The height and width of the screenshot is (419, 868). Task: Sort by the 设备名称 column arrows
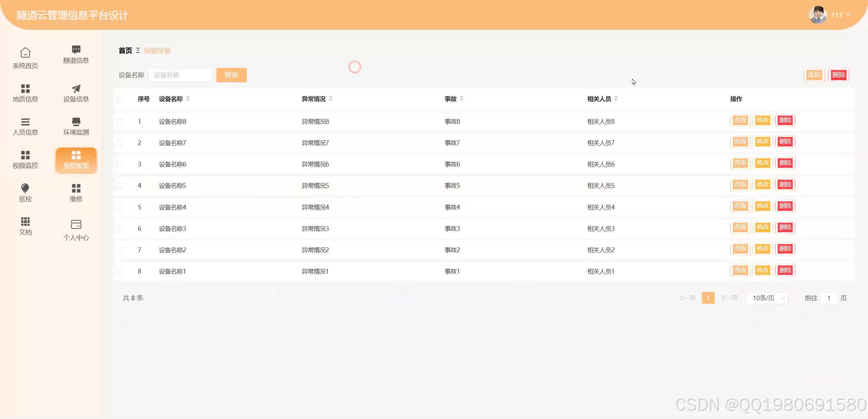tap(188, 99)
